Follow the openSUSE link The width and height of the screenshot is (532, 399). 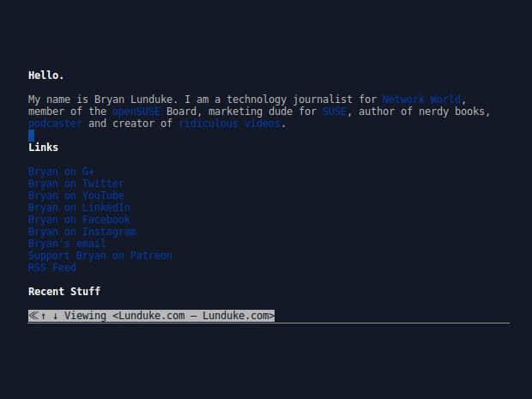coord(136,112)
